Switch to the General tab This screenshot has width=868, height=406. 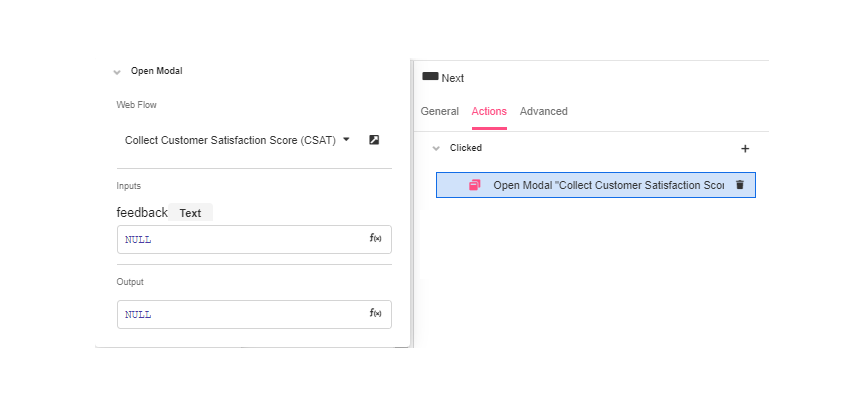coord(440,111)
